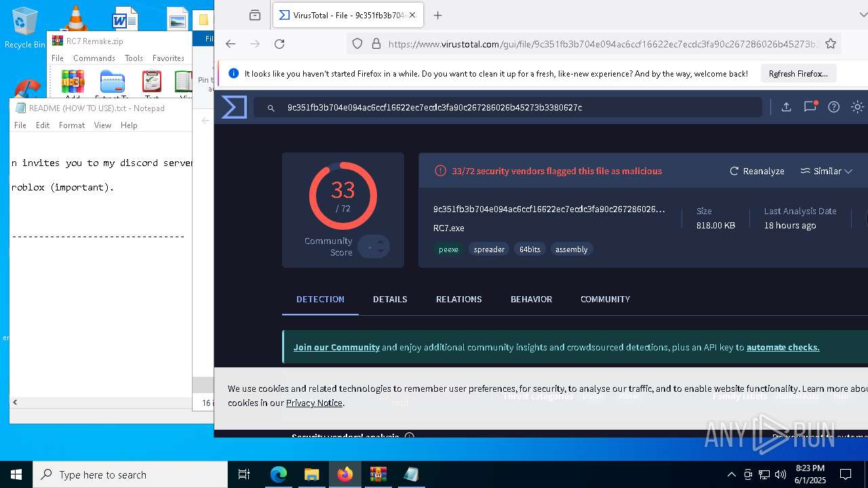Open Notepad File menu

coord(20,125)
